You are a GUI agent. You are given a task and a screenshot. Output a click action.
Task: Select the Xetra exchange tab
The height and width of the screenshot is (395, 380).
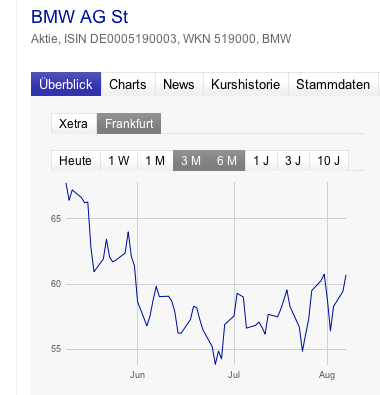click(74, 124)
